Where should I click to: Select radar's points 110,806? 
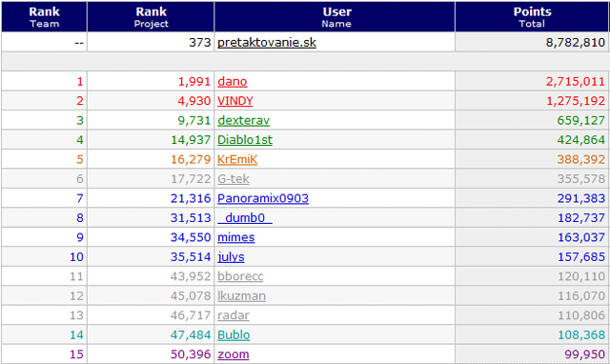coord(581,315)
